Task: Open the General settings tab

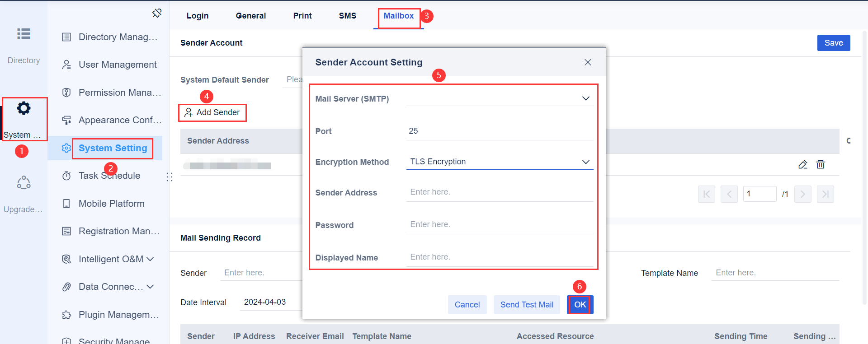Action: coord(250,15)
